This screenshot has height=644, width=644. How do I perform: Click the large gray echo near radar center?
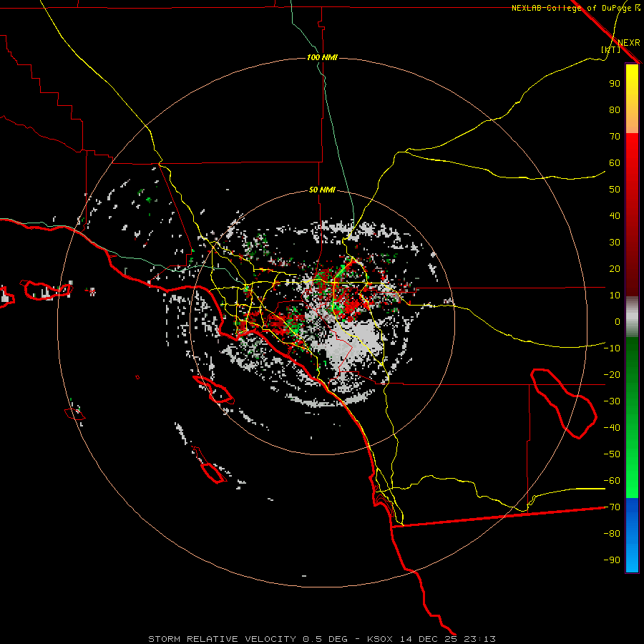(x=353, y=343)
